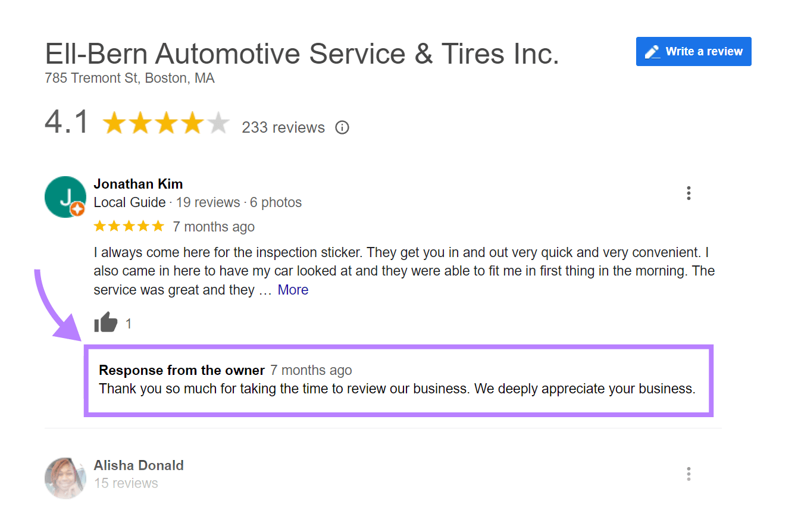
Task: Click the Response from the owner heading
Action: click(x=181, y=370)
